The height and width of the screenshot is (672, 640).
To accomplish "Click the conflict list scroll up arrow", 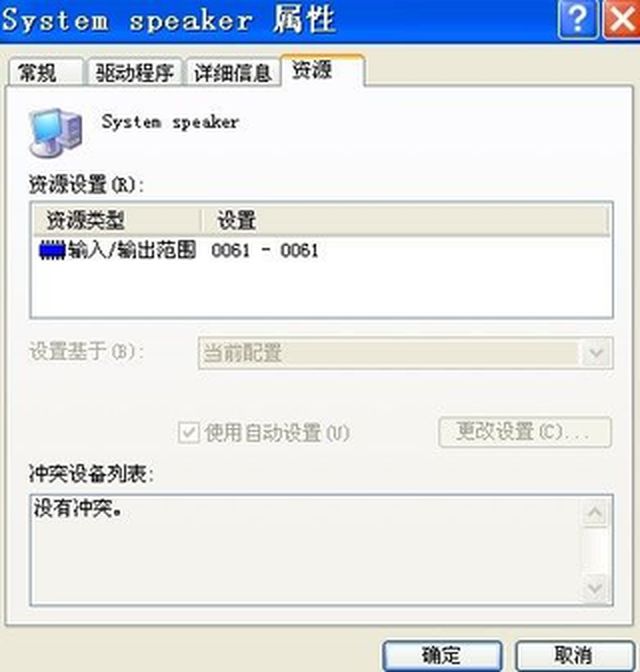I will (x=595, y=513).
